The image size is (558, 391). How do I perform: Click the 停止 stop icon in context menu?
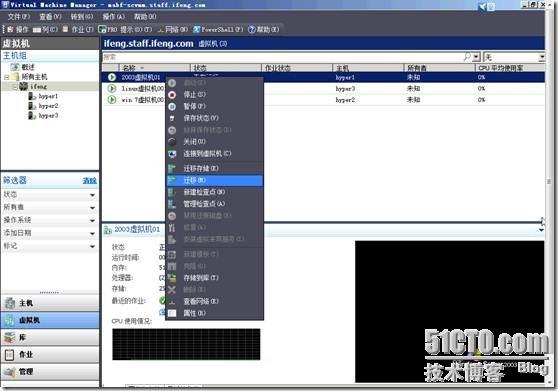click(172, 95)
